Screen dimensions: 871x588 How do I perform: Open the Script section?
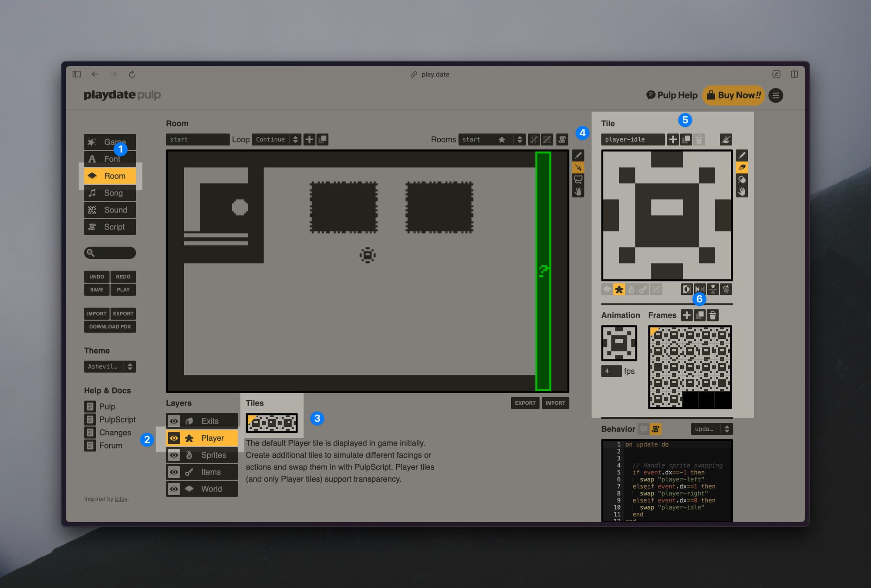click(110, 227)
